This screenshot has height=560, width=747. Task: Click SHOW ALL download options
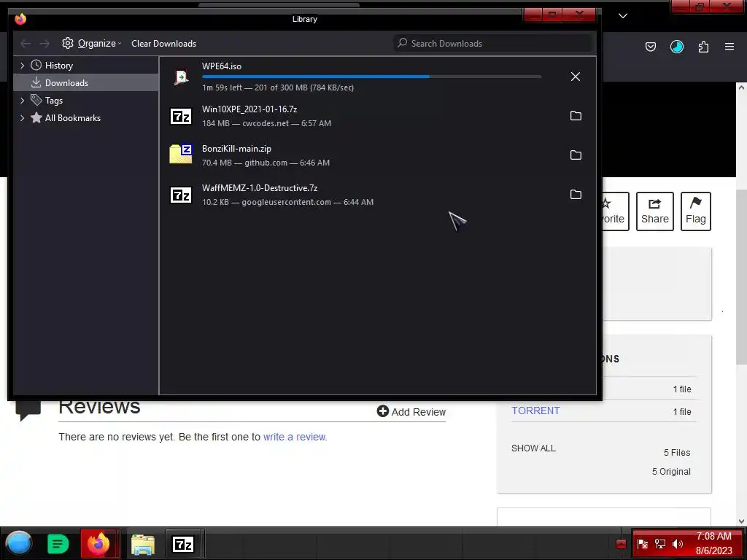pos(533,448)
